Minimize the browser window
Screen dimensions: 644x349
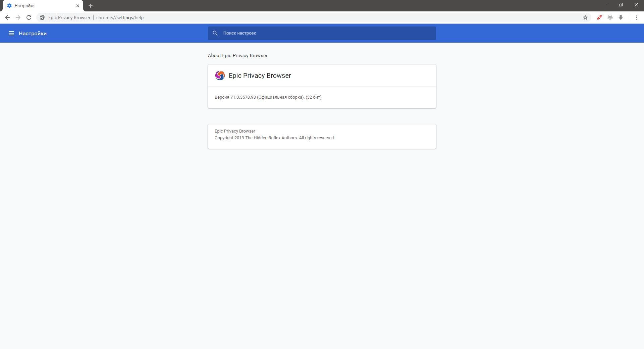tap(605, 5)
